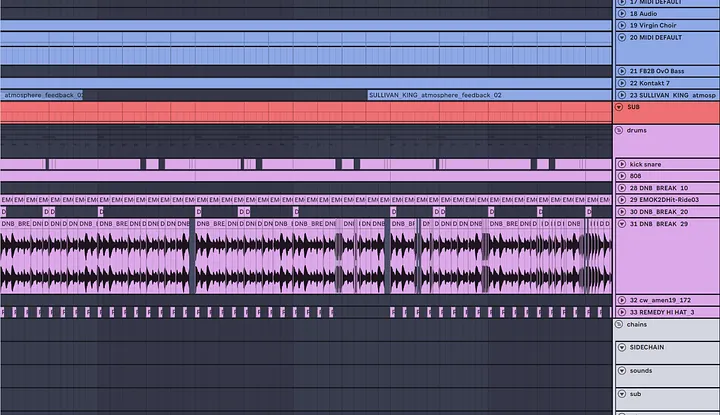The image size is (720, 415).
Task: Unfold the 22 Kontakt 7 track
Action: pos(622,83)
